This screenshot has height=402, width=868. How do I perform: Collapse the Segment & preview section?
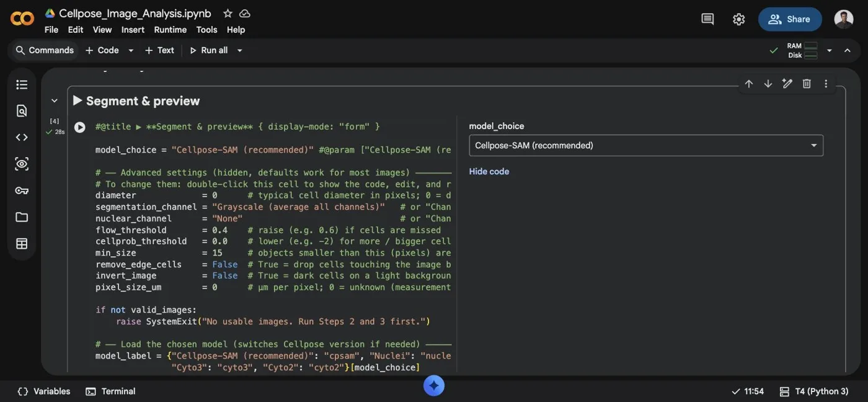click(x=55, y=100)
